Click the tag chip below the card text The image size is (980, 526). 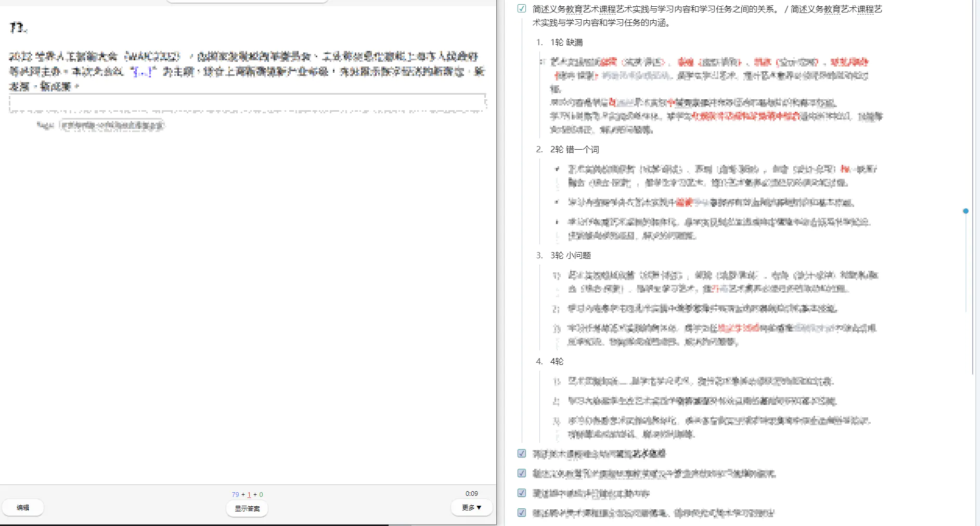(112, 125)
